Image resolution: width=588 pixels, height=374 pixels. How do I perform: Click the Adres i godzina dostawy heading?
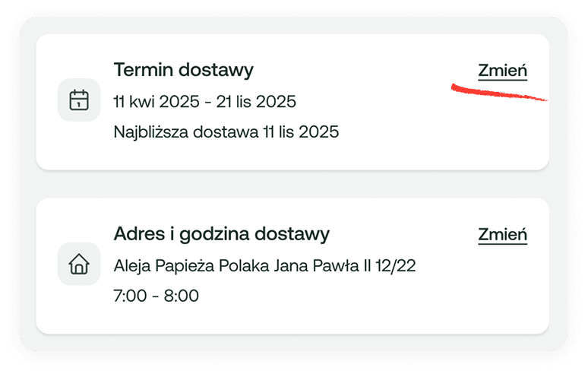coord(222,234)
